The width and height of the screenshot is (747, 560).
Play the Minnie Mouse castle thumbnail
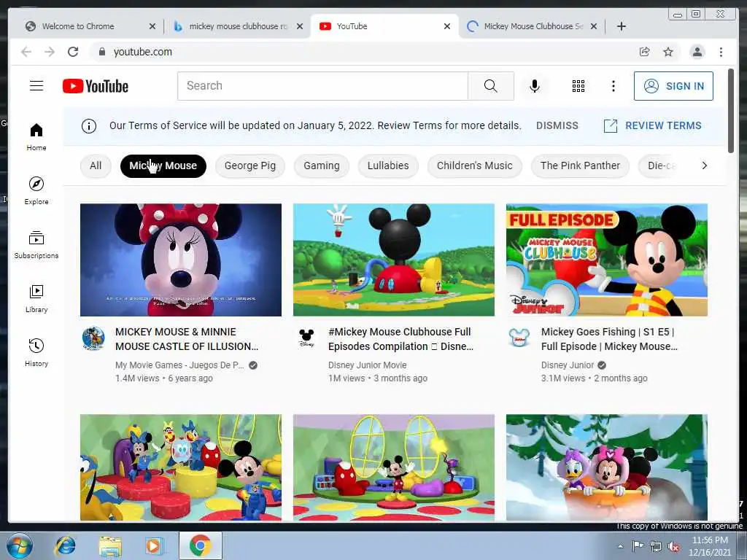click(x=181, y=260)
